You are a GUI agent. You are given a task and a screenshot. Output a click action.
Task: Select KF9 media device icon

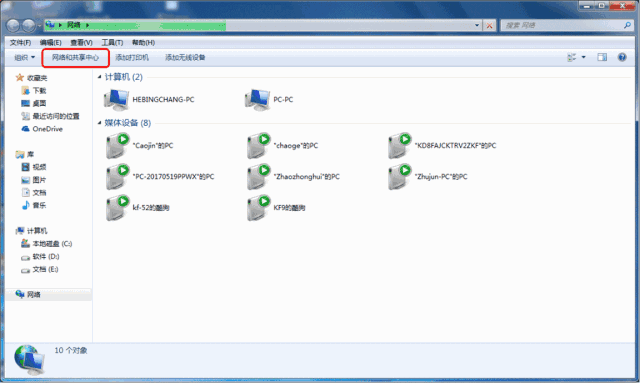coord(258,208)
